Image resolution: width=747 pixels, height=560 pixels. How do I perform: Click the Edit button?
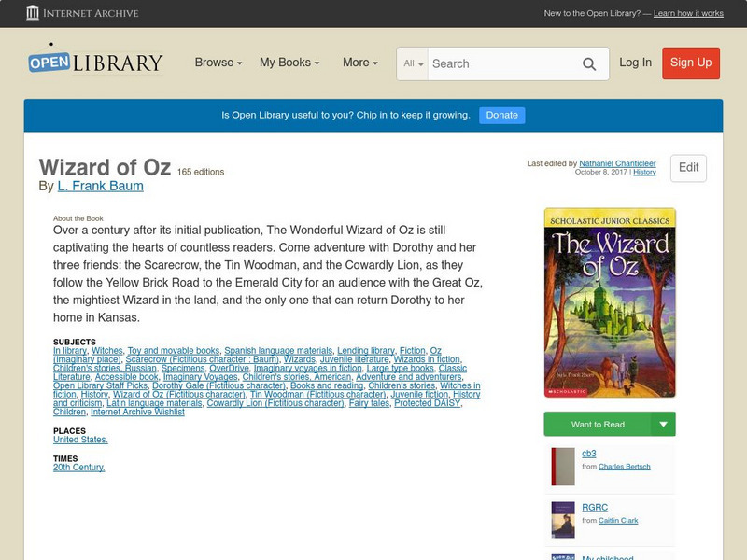click(688, 168)
